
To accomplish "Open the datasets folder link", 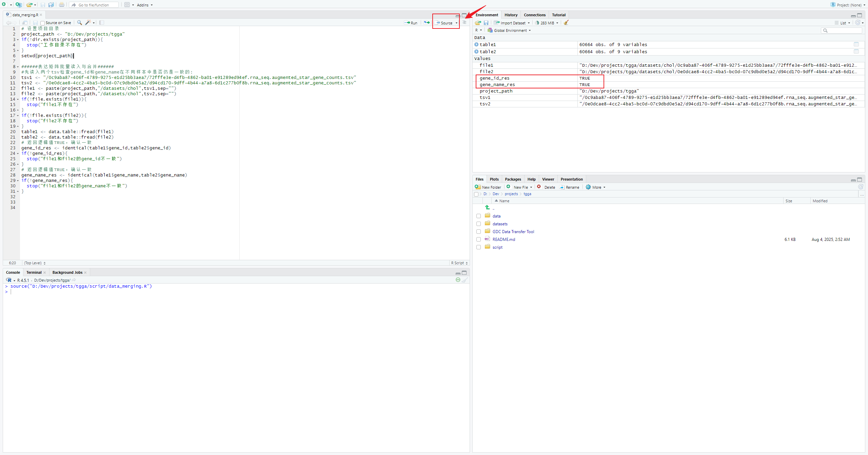I will pyautogui.click(x=500, y=224).
